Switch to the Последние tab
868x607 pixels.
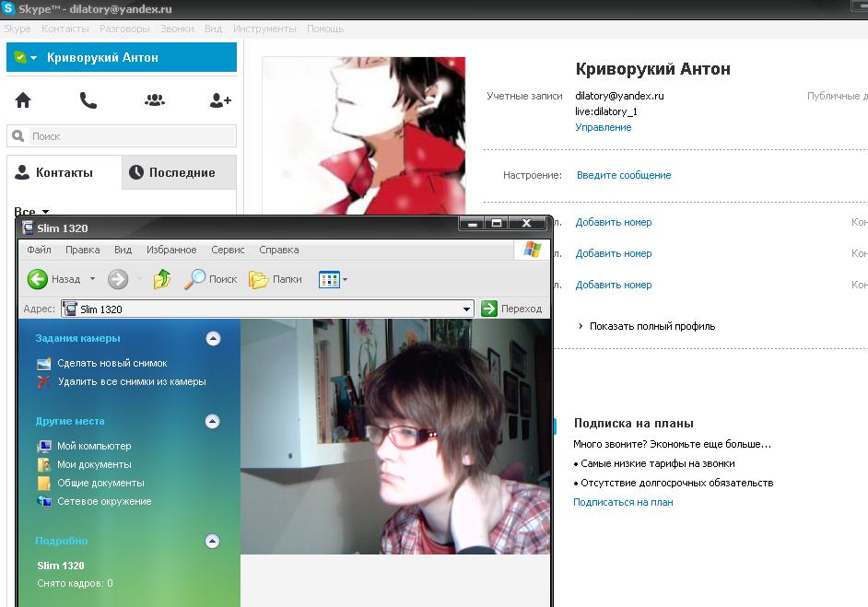click(x=179, y=172)
